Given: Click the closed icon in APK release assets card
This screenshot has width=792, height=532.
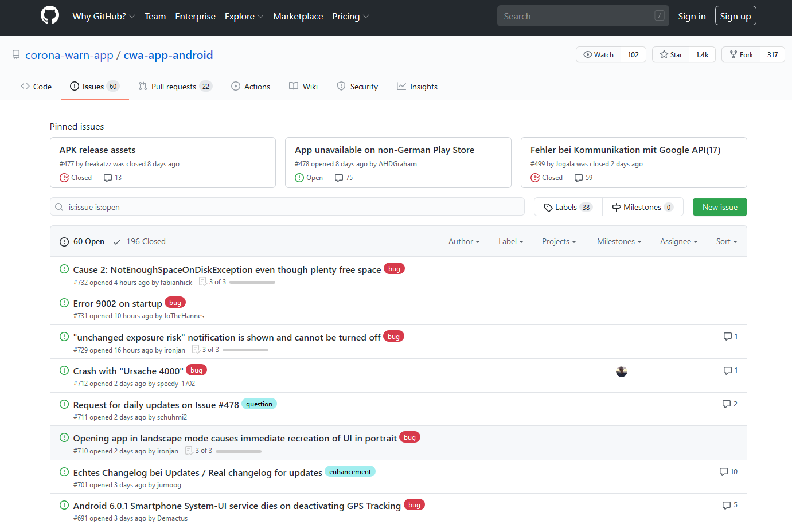Looking at the screenshot, I should [x=64, y=178].
